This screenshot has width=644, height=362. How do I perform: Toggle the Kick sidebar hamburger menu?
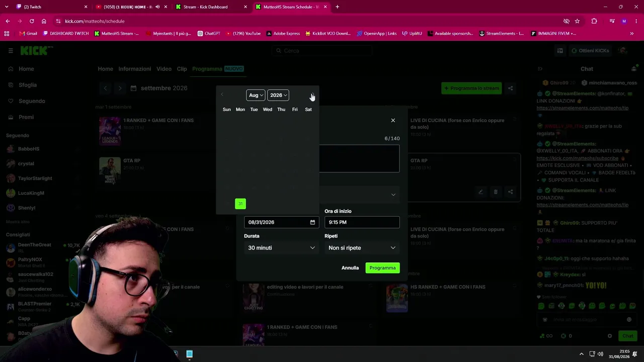click(x=11, y=51)
